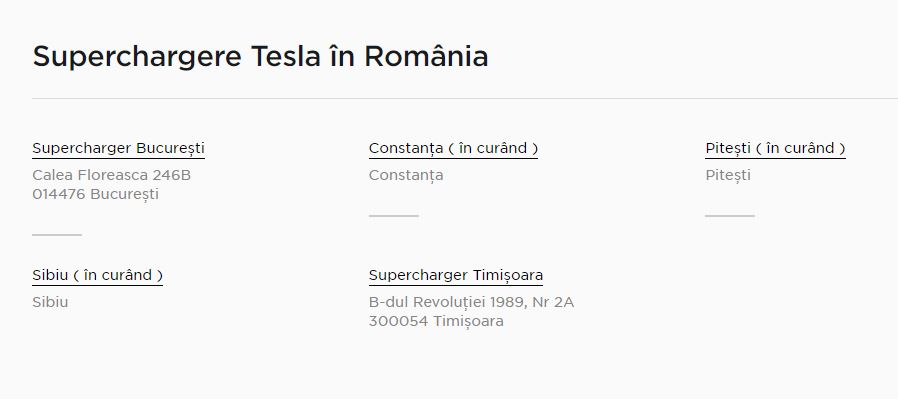Image resolution: width=898 pixels, height=399 pixels.
Task: Click the gray Constanța city text
Action: coord(406,175)
